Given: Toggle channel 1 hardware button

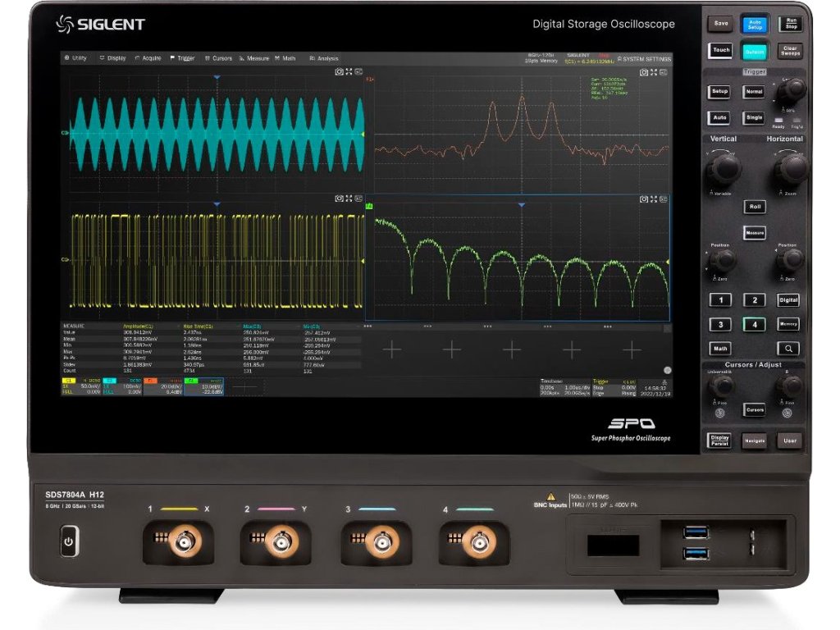Looking at the screenshot, I should pos(720,300).
